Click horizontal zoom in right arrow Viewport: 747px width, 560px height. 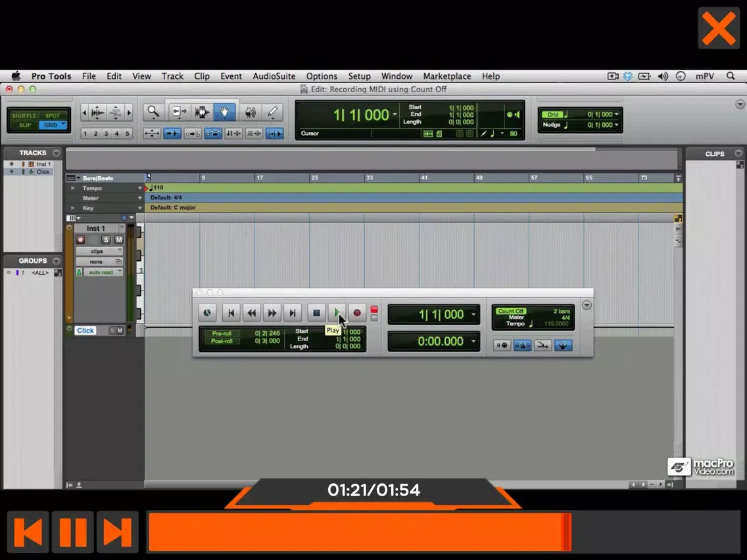click(129, 113)
